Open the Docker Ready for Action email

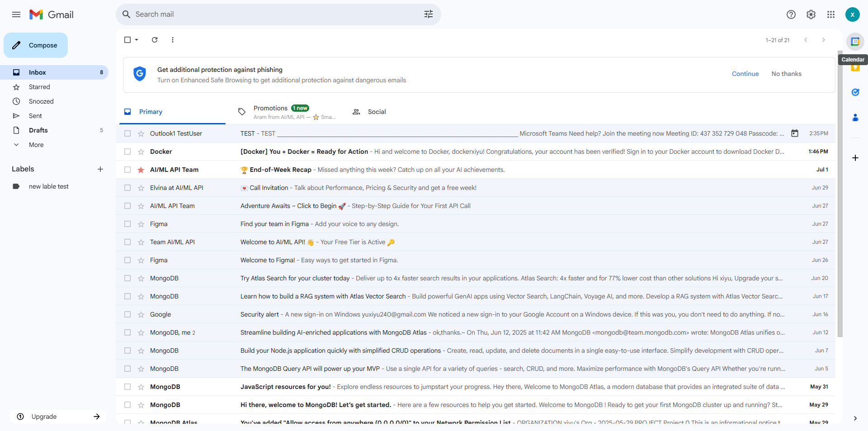476,152
